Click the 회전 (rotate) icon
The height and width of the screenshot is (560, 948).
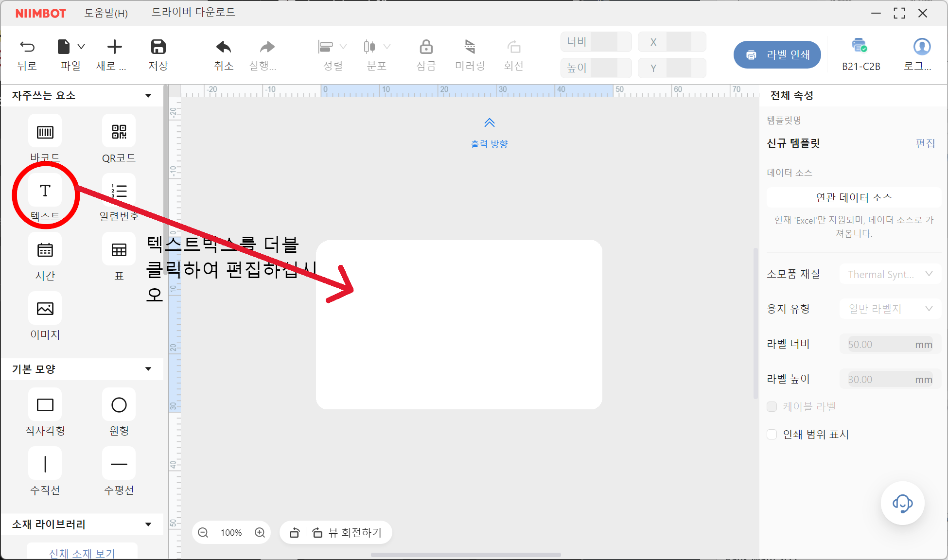(514, 47)
